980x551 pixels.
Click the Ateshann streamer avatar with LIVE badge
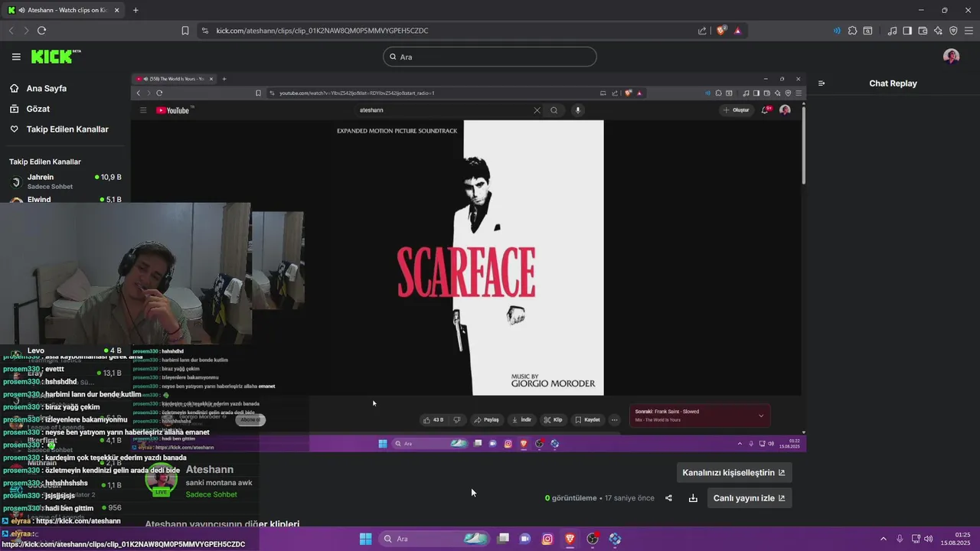coord(162,480)
